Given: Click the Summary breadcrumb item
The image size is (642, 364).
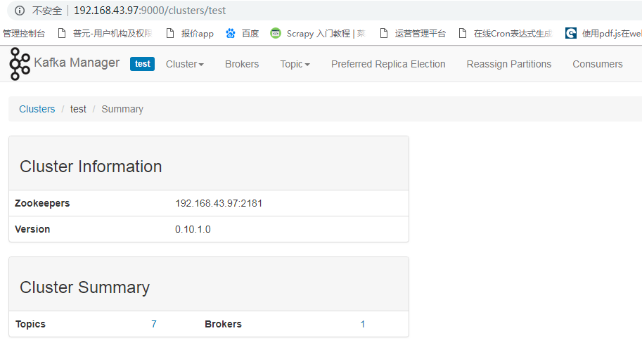Looking at the screenshot, I should point(122,109).
